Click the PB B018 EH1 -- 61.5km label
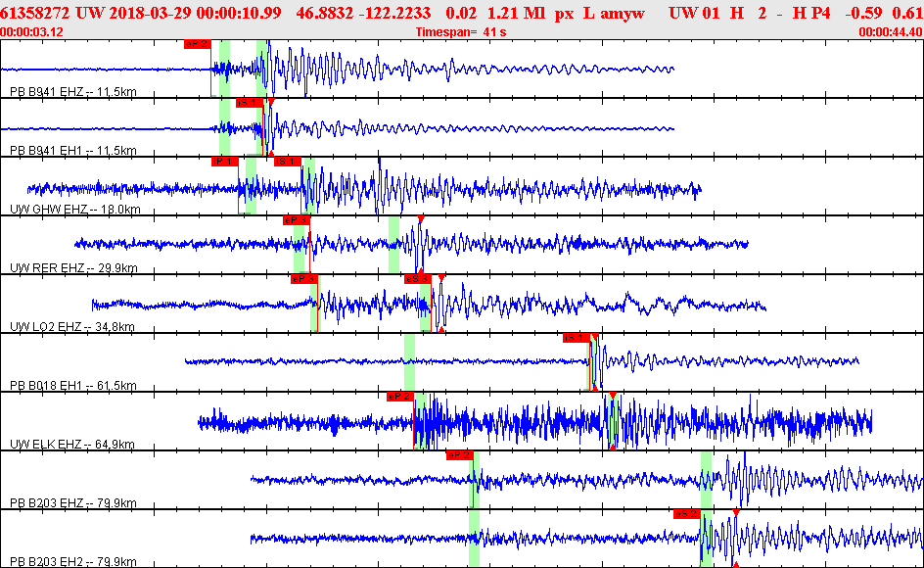This screenshot has width=924, height=568. (73, 386)
